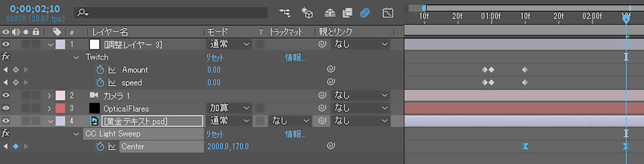Toggle the Motion Blur enable icon
Viewport: 644px width, 164px height.
click(x=365, y=13)
